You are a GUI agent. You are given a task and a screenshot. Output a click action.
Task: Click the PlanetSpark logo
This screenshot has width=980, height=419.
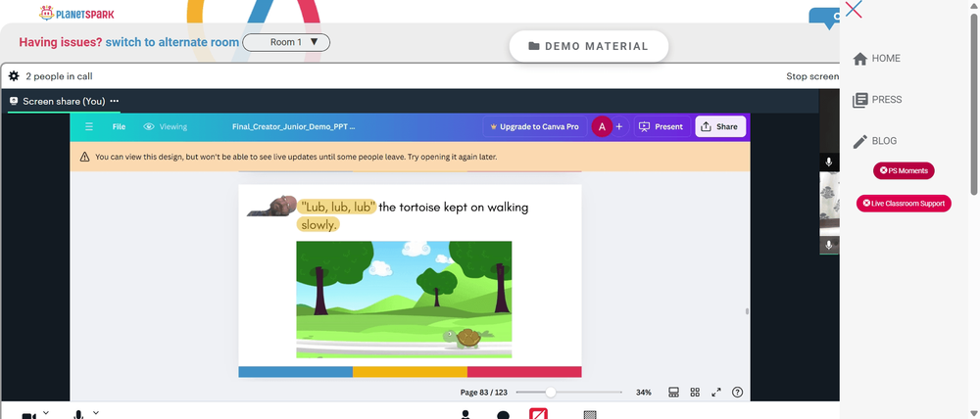pos(76,13)
